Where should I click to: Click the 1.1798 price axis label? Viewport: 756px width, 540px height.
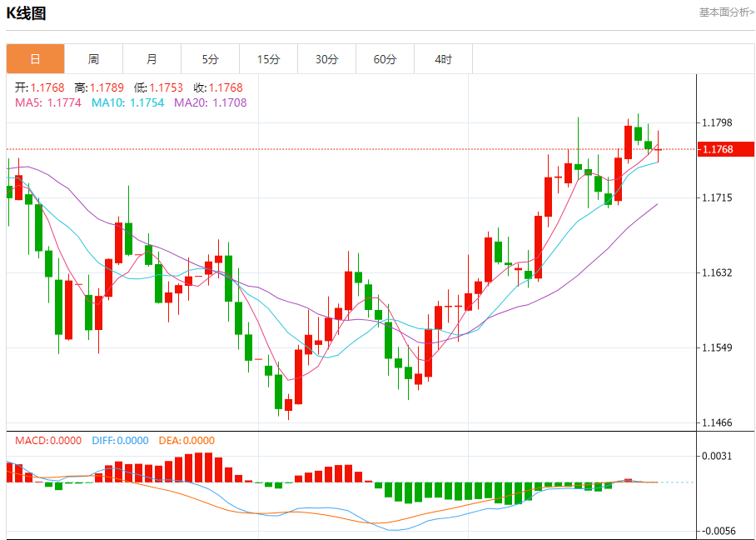click(x=717, y=122)
